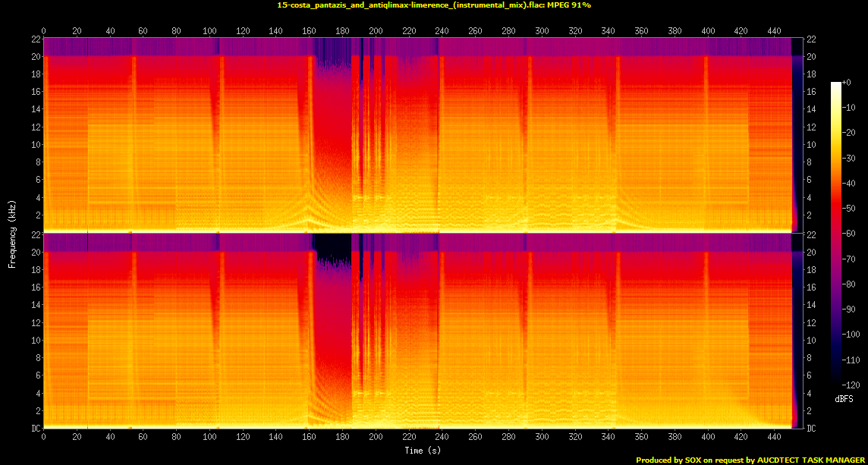The width and height of the screenshot is (868, 465).
Task: Click the '-10' value on the color scale
Action: pyautogui.click(x=848, y=108)
